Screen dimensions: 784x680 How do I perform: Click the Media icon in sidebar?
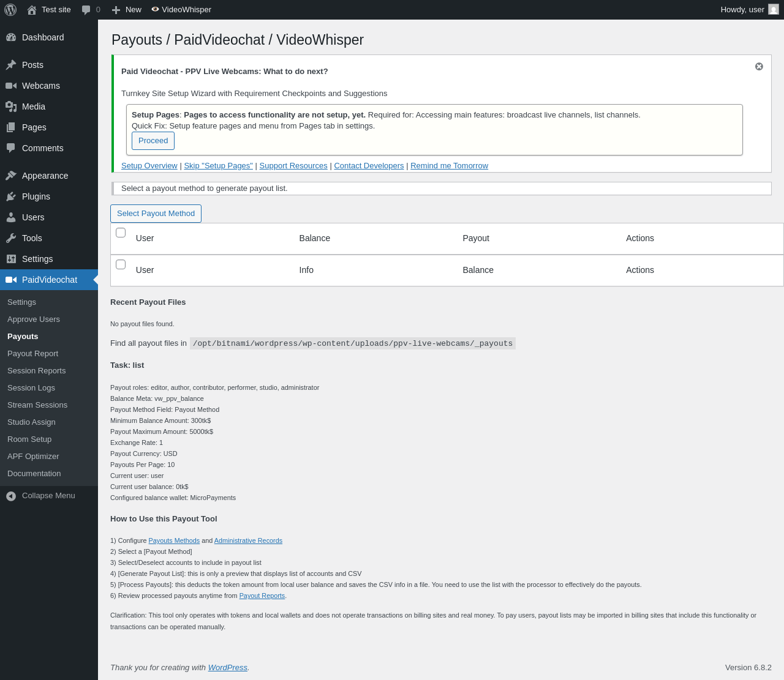(x=11, y=106)
